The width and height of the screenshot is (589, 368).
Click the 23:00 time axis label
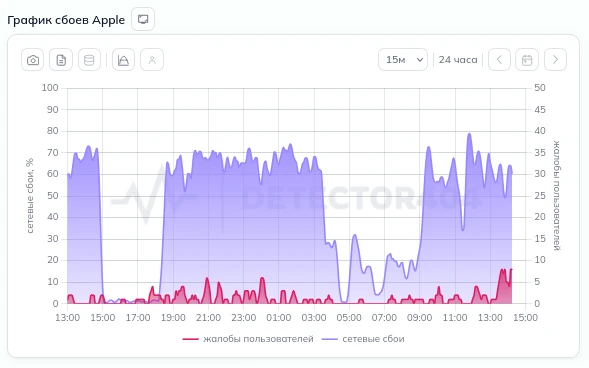[x=243, y=318]
